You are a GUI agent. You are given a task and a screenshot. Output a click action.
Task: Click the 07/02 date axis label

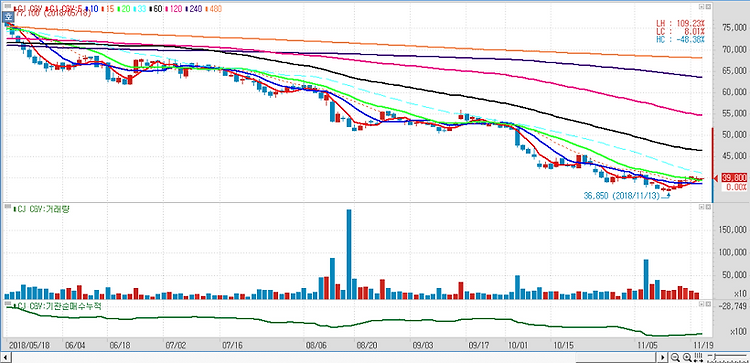tap(175, 344)
